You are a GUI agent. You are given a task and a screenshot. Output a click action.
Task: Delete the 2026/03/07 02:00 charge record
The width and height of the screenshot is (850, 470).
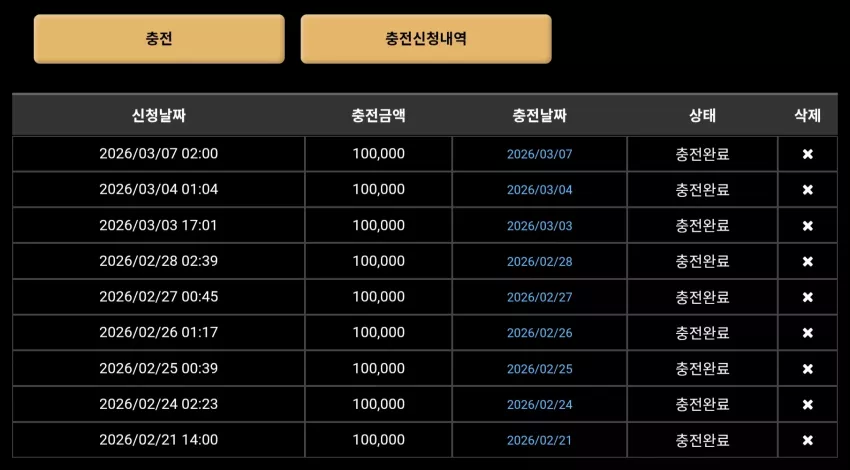click(x=808, y=154)
